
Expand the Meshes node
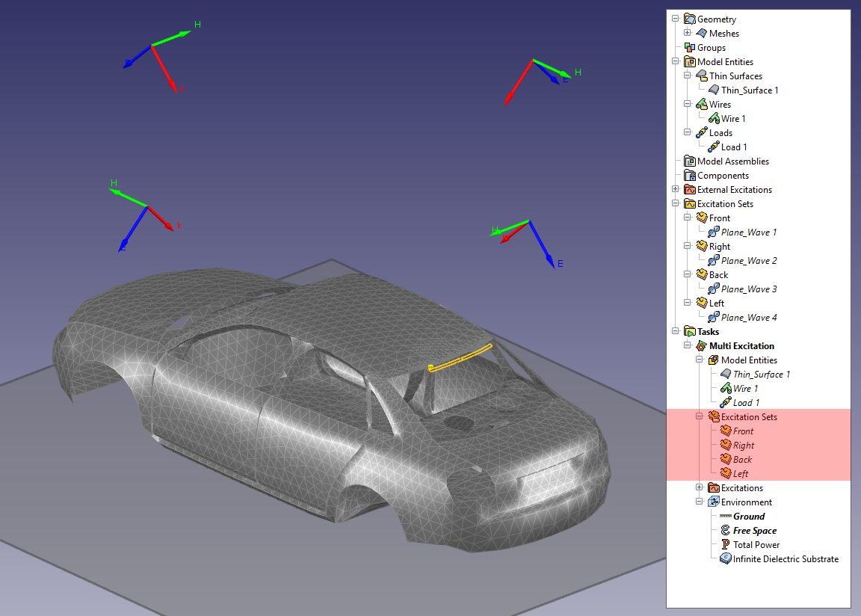688,34
